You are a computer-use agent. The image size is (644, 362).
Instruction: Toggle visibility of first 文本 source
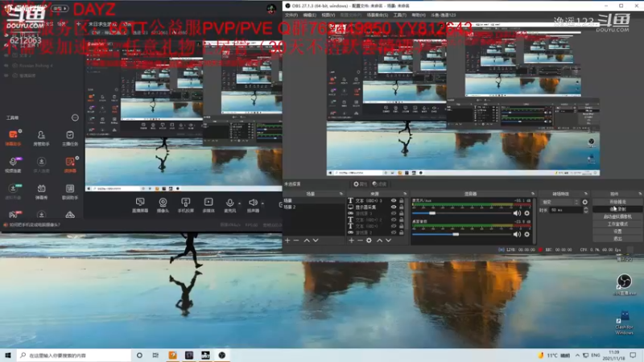tap(394, 200)
